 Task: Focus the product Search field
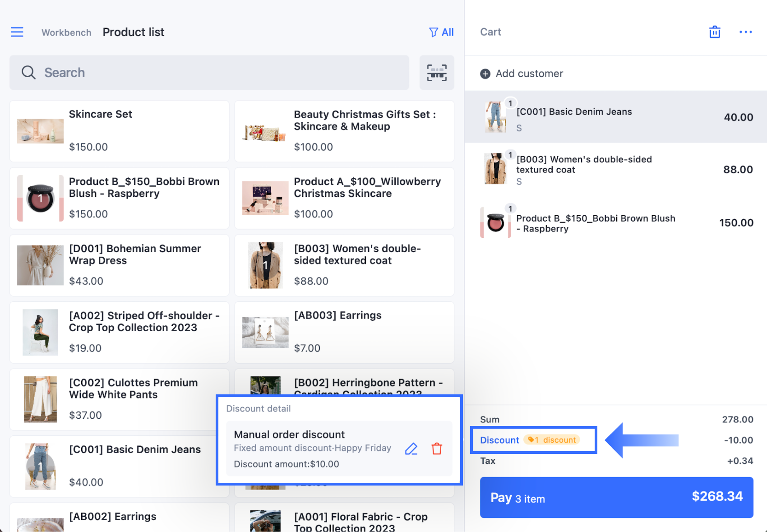coord(209,73)
